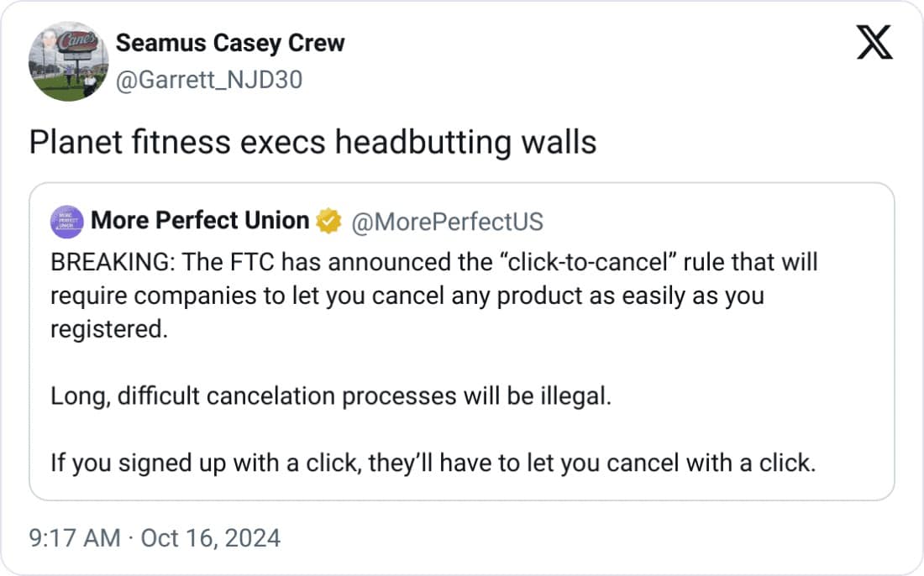Open the Seamus Casey Crew display name
The image size is (924, 576).
point(229,44)
